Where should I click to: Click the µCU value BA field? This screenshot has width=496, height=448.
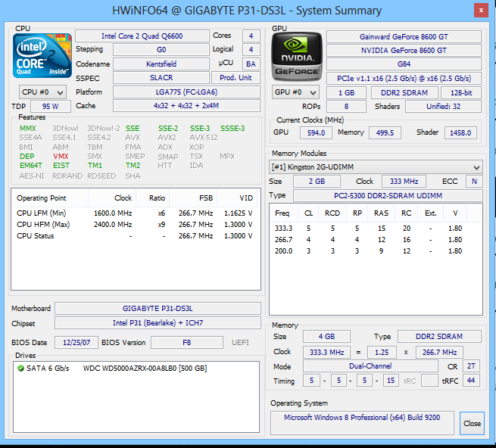(251, 64)
